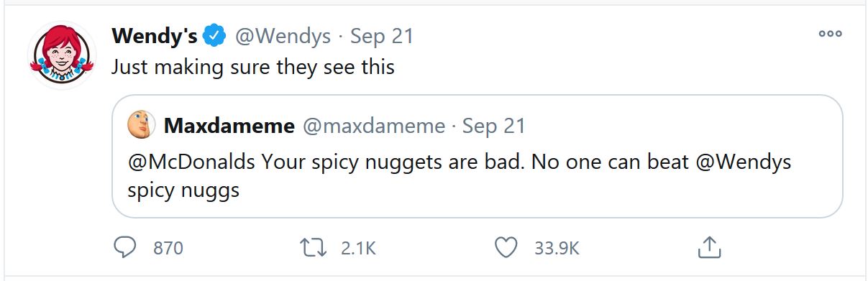This screenshot has width=868, height=281.
Task: Click the Maxdameme display name
Action: pos(229,126)
